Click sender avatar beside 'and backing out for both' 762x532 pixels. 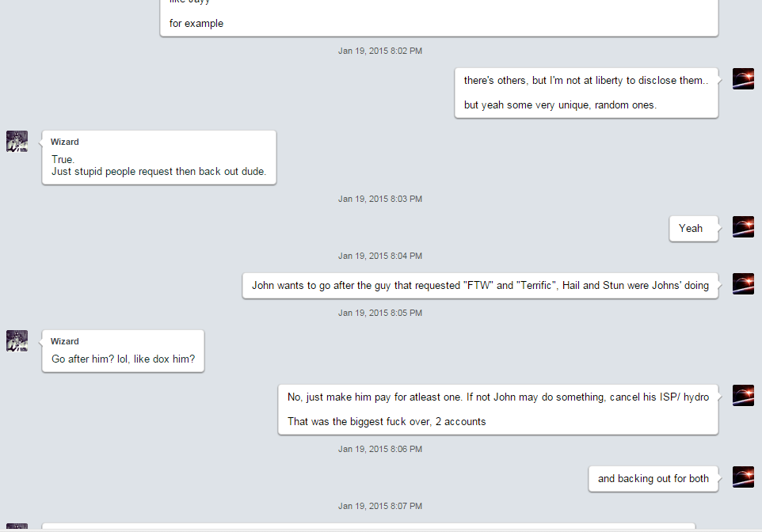pos(743,477)
